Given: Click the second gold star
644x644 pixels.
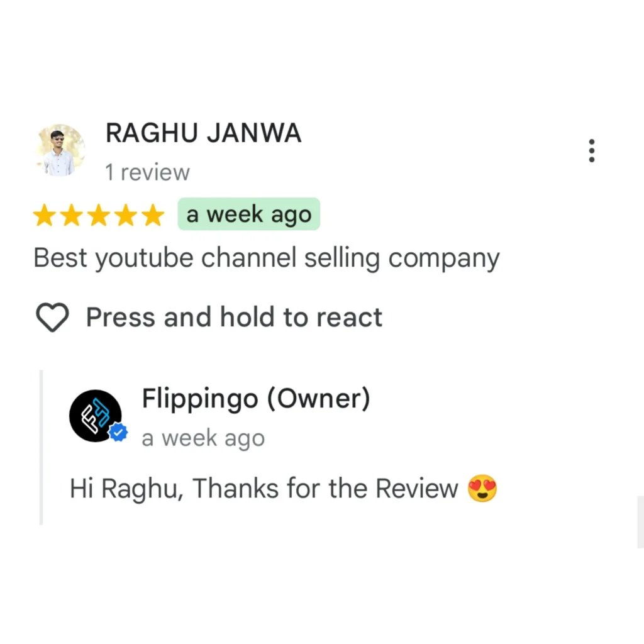Looking at the screenshot, I should (72, 215).
